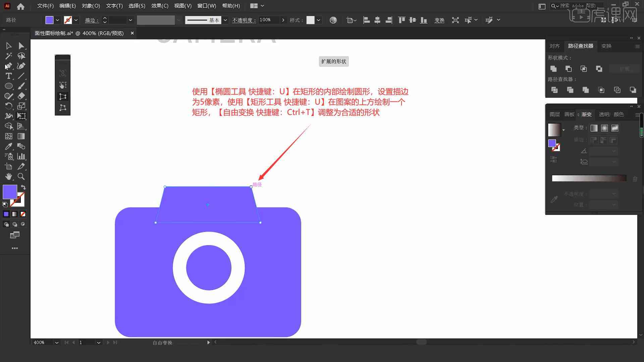Select the Width/Warp tool
The height and width of the screenshot is (362, 644).
pos(8,116)
